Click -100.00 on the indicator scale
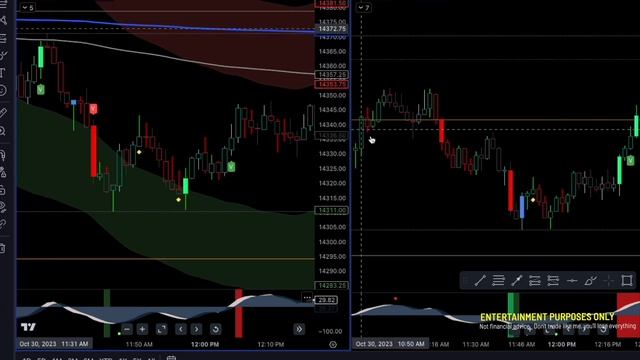Screen dimensions: 640x360 pyautogui.click(x=330, y=331)
